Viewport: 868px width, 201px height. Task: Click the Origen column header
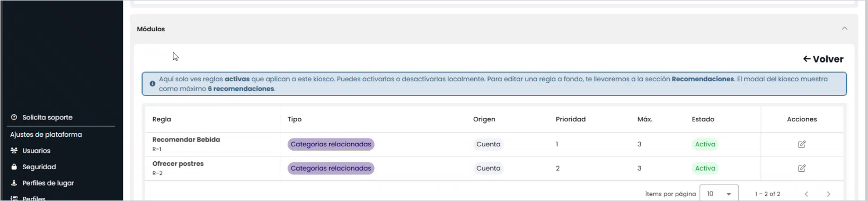click(484, 119)
